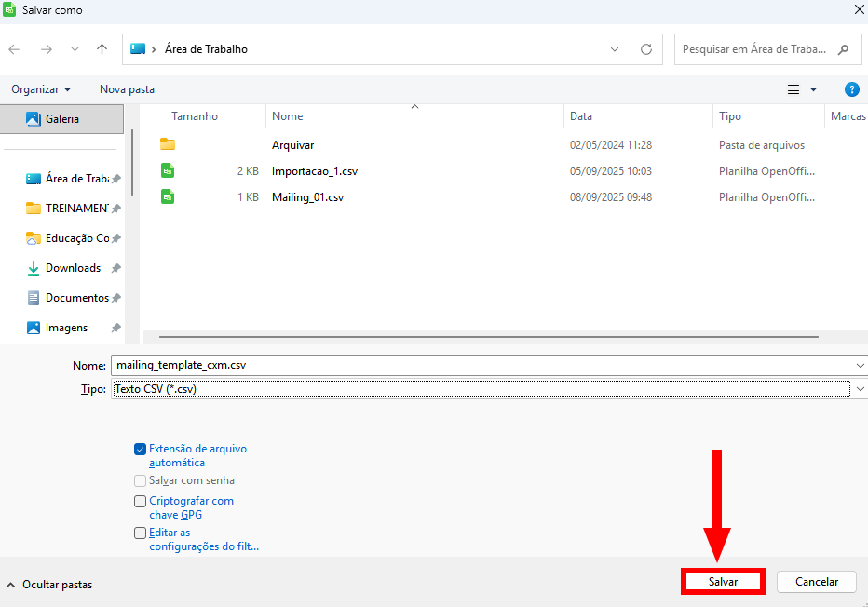Viewport: 868px width, 607px height.
Task: Open the Organizar menu
Action: [x=41, y=89]
